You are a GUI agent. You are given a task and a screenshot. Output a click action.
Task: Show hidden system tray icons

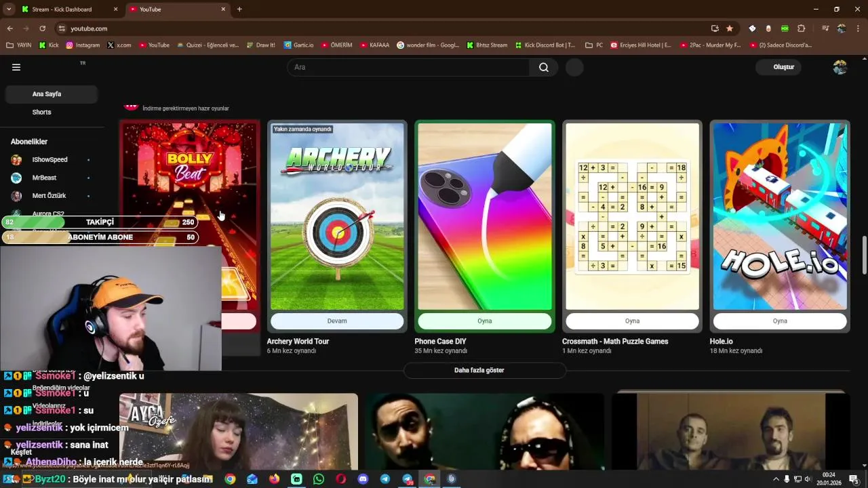click(x=776, y=479)
